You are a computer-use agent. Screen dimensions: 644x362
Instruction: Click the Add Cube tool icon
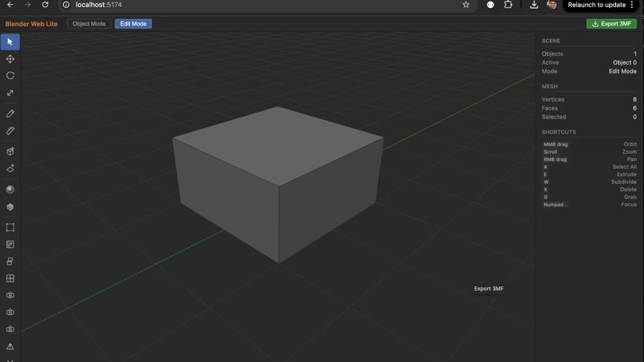(10, 151)
